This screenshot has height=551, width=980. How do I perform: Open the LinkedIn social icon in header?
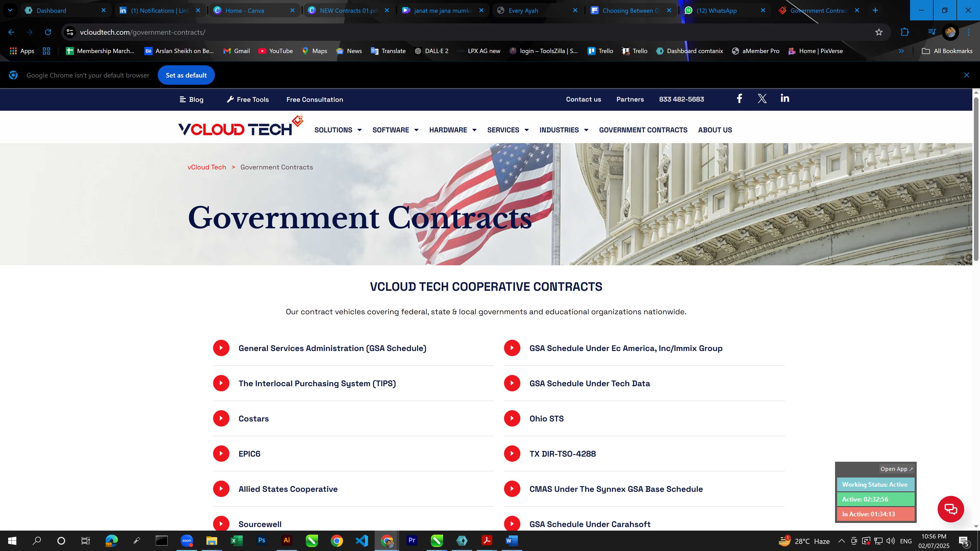click(x=785, y=98)
